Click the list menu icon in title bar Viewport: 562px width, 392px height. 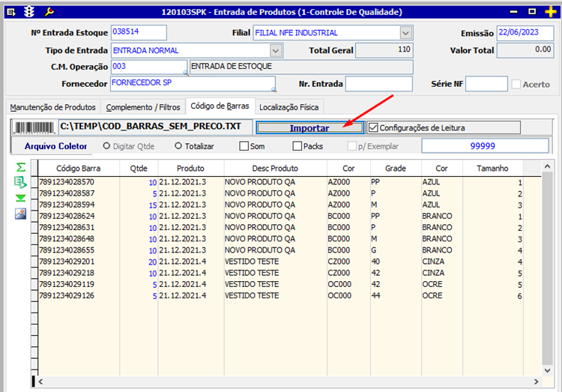point(11,12)
